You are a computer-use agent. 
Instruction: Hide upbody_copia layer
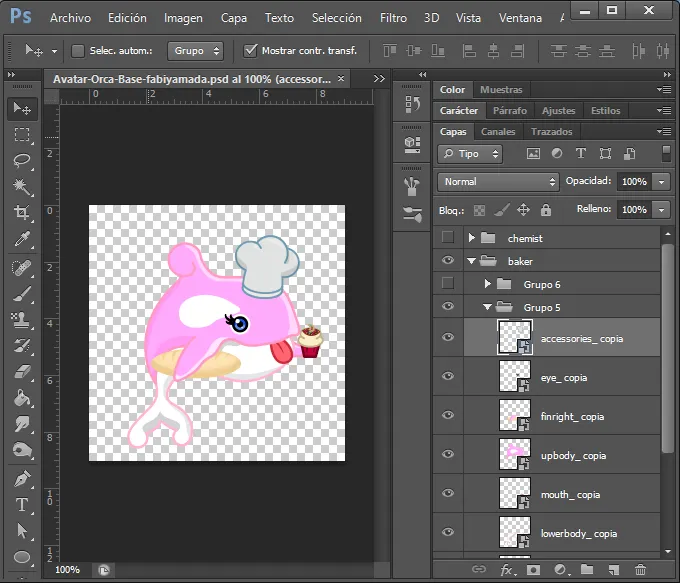[x=448, y=454]
